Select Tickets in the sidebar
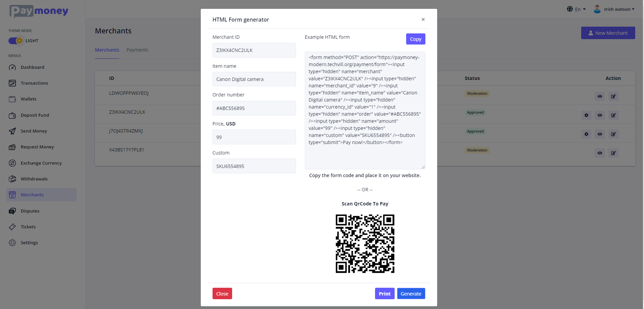644x309 pixels. coord(28,227)
